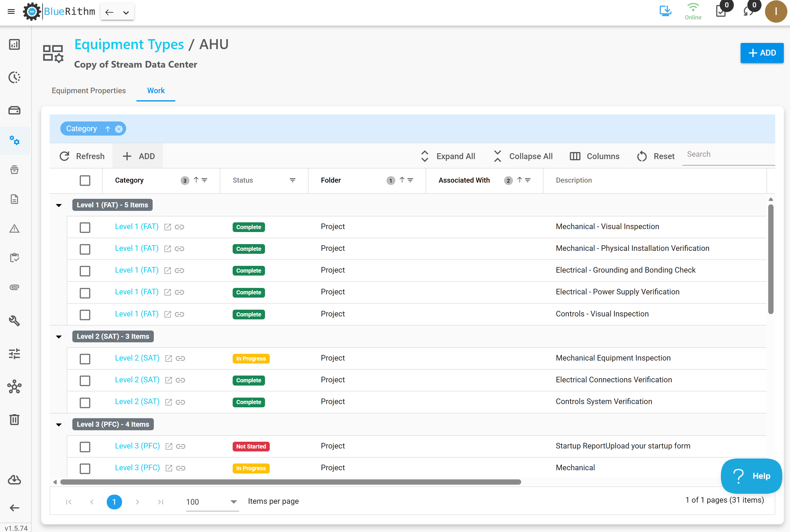
Task: Tick the select-all checkbox in header
Action: (x=85, y=181)
